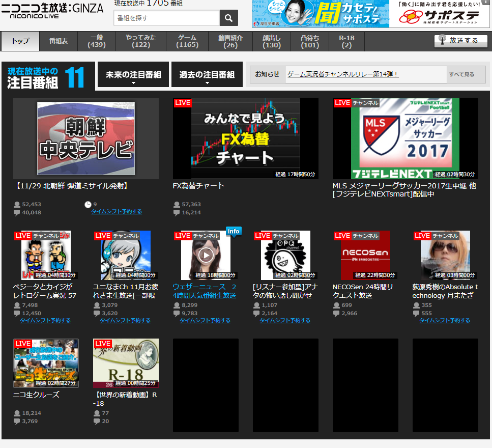
Task: Open the 番組表 tab
Action: pos(59,41)
